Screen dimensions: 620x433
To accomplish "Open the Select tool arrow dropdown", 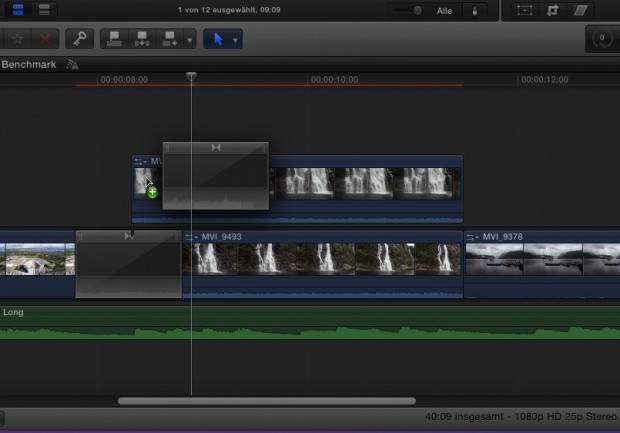I will pos(236,40).
